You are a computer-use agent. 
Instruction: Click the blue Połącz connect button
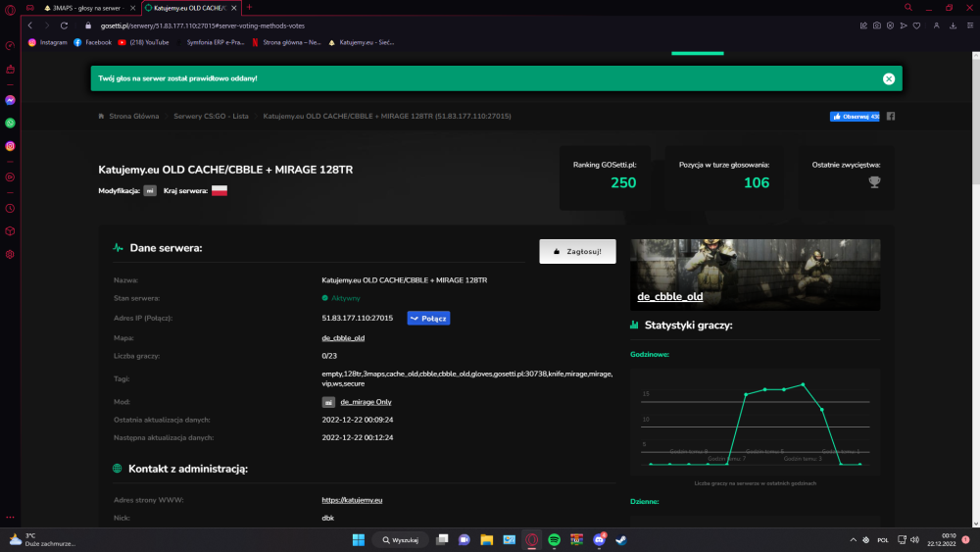click(x=428, y=319)
